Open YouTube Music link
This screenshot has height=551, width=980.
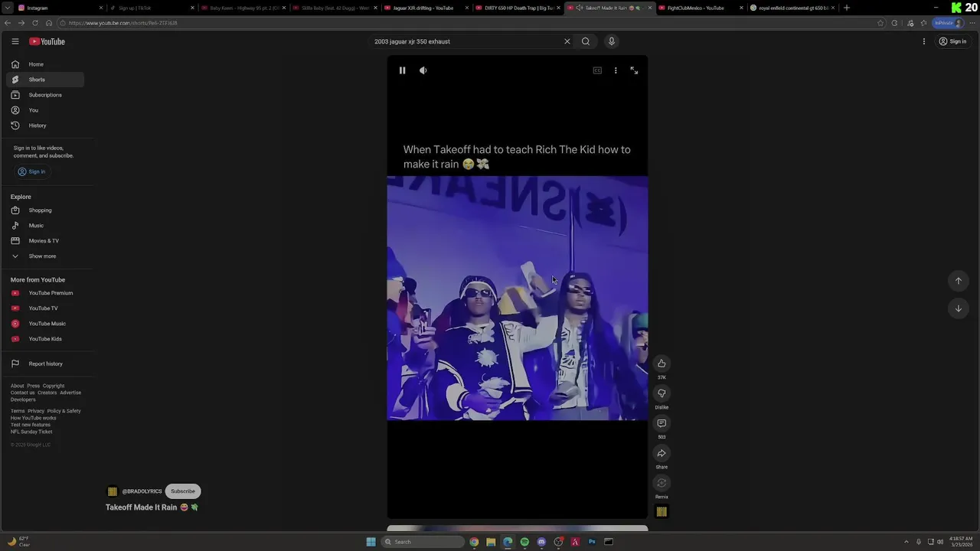[x=45, y=324]
